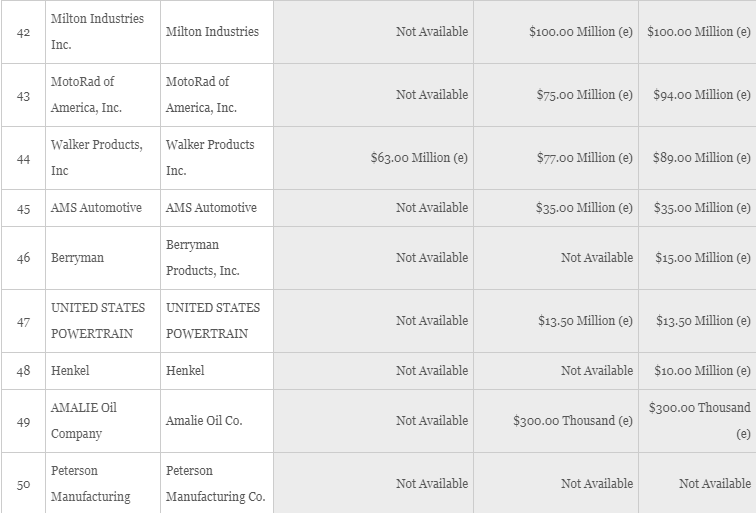Select MotoRad of America, Inc. supplier cell
The height and width of the screenshot is (513, 756).
[x=86, y=95]
